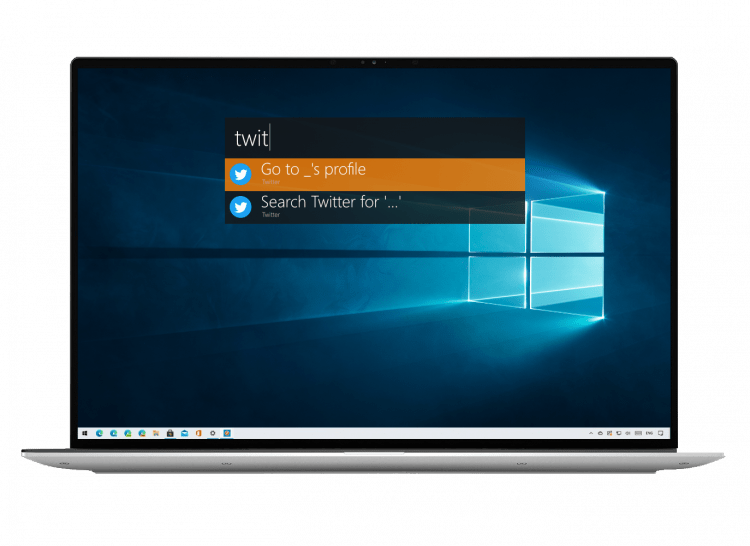
Task: Expand the hidden system tray icons chevron
Action: [x=591, y=433]
